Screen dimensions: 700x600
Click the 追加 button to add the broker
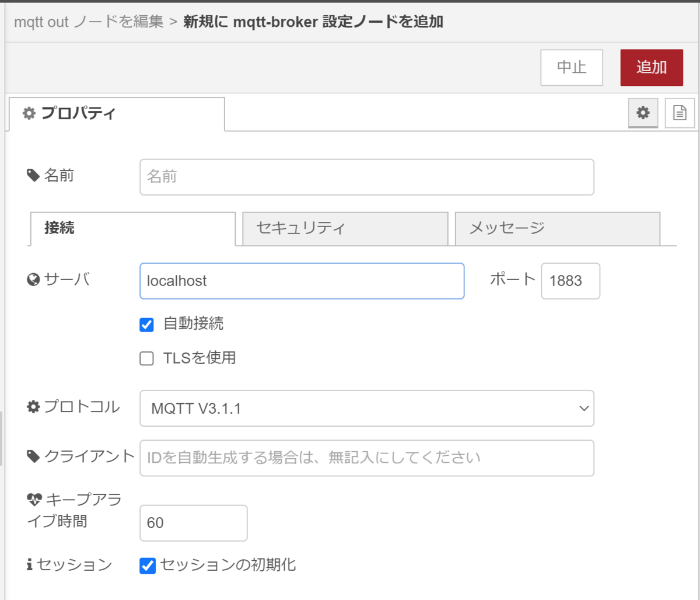652,67
